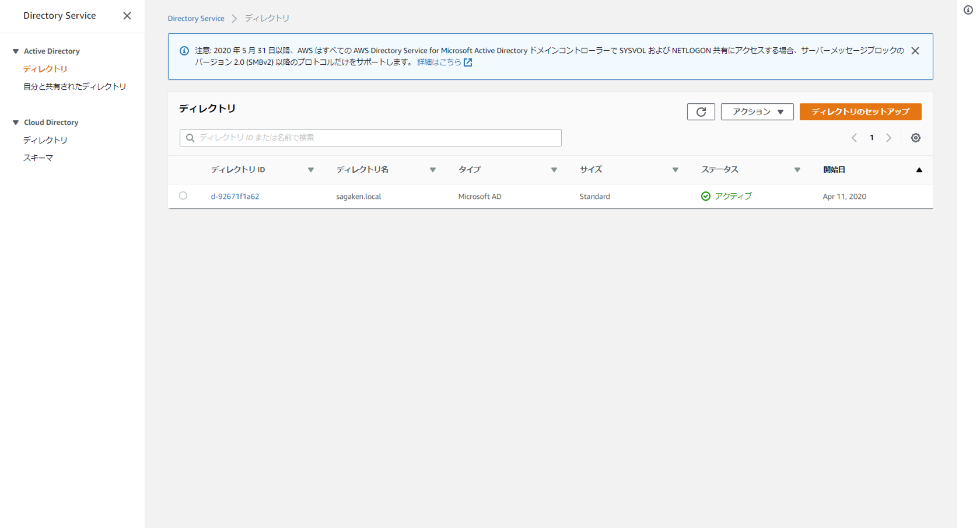The height and width of the screenshot is (528, 980).
Task: Sort by サイズ column arrow
Action: pyautogui.click(x=675, y=170)
